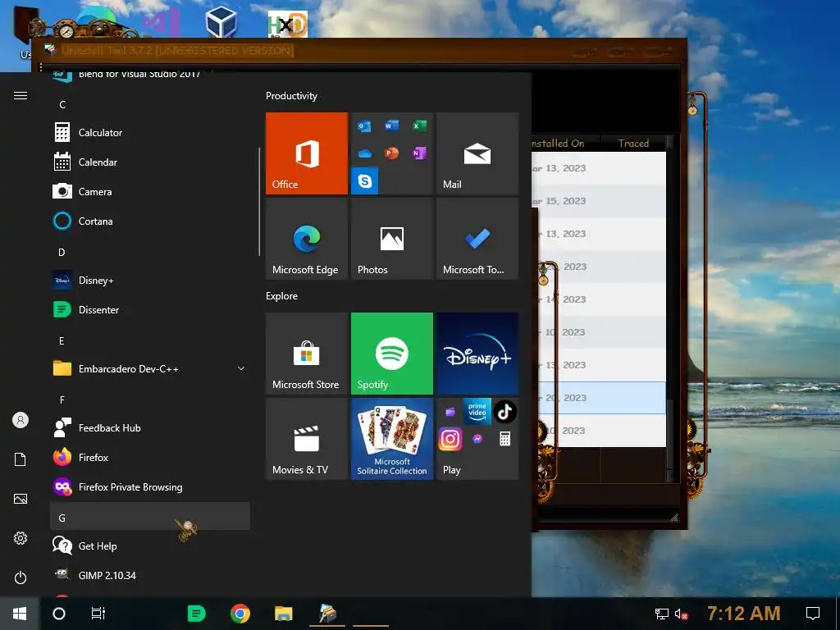
Task: Open Pictures from Start sidebar
Action: [21, 499]
